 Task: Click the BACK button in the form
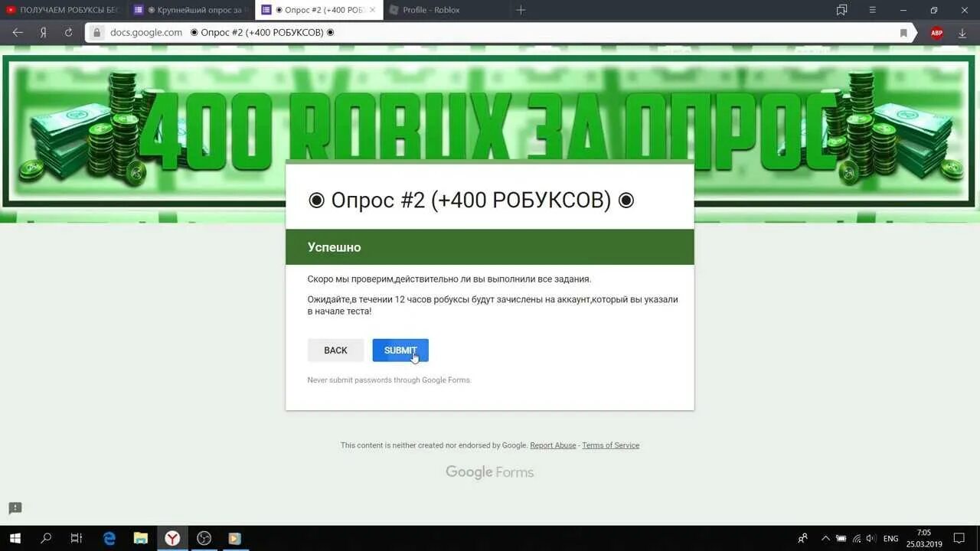[x=335, y=350]
